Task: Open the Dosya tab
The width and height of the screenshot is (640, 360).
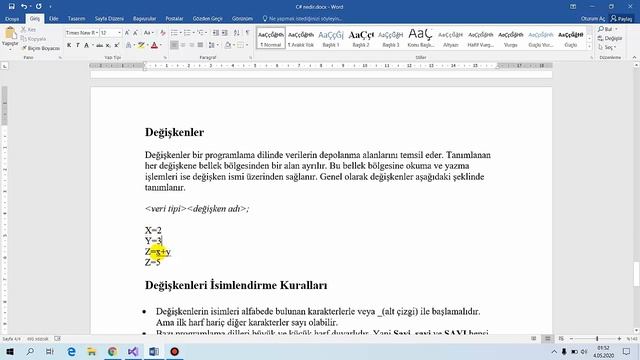Action: [x=12, y=19]
